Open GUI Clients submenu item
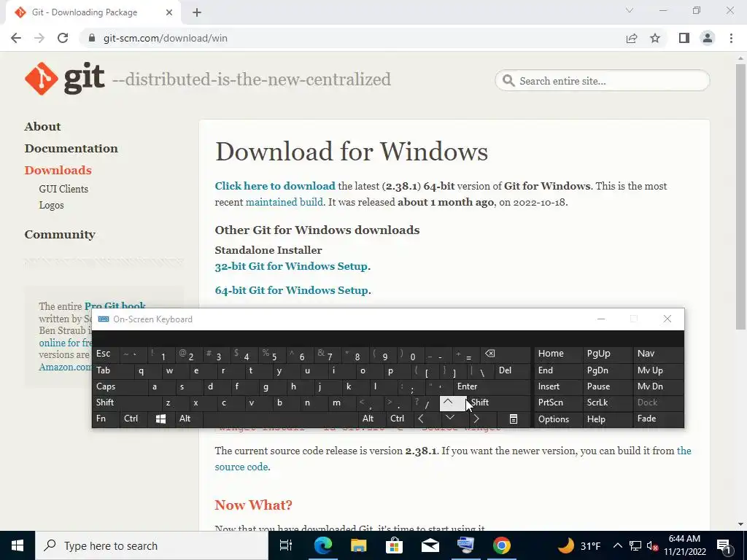 click(x=63, y=189)
